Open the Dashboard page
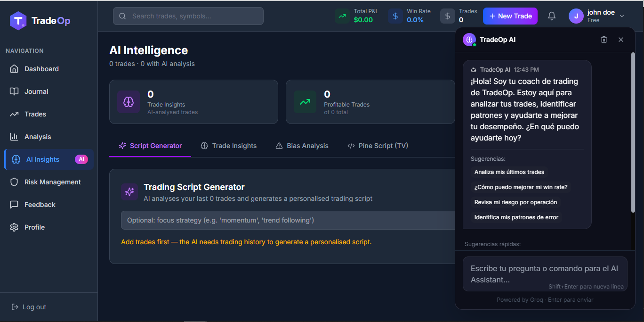Image resolution: width=644 pixels, height=322 pixels. [x=48, y=69]
